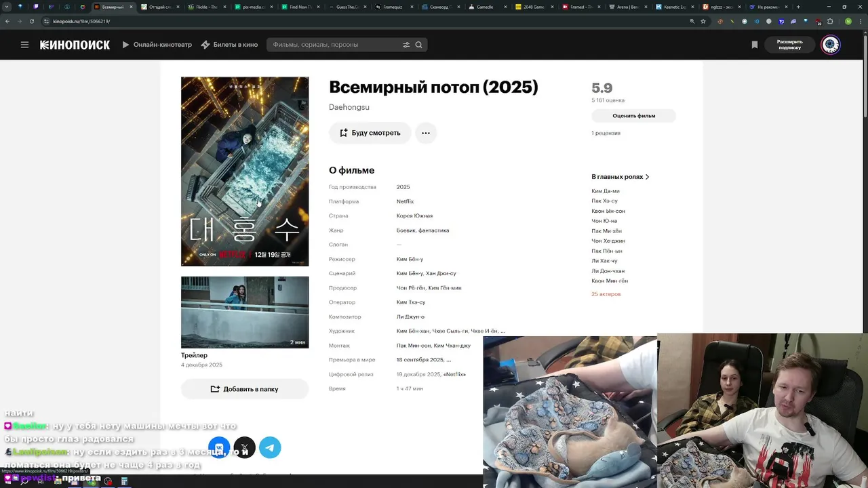Viewport: 868px width, 488px height.
Task: Click the '5.9' rating value
Action: (601, 87)
